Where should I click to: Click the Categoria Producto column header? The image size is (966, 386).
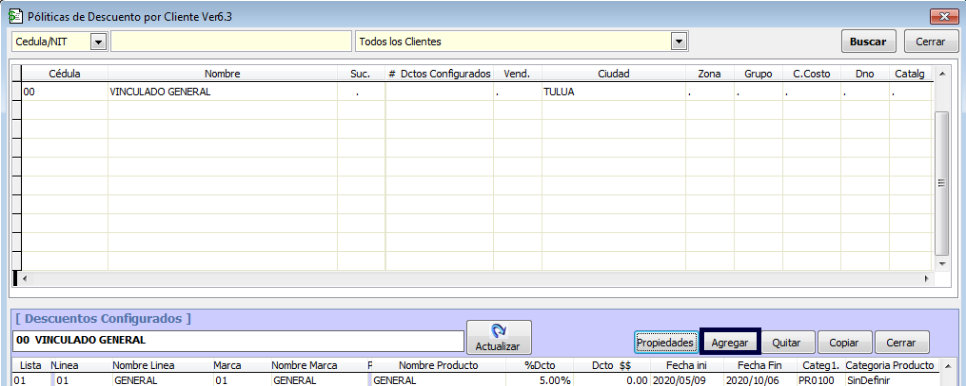click(x=890, y=365)
